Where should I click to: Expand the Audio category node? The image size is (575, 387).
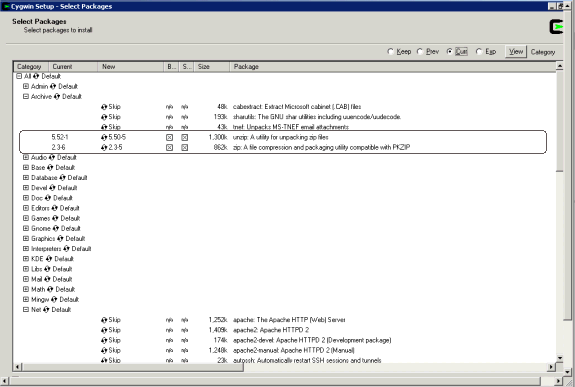click(26, 157)
